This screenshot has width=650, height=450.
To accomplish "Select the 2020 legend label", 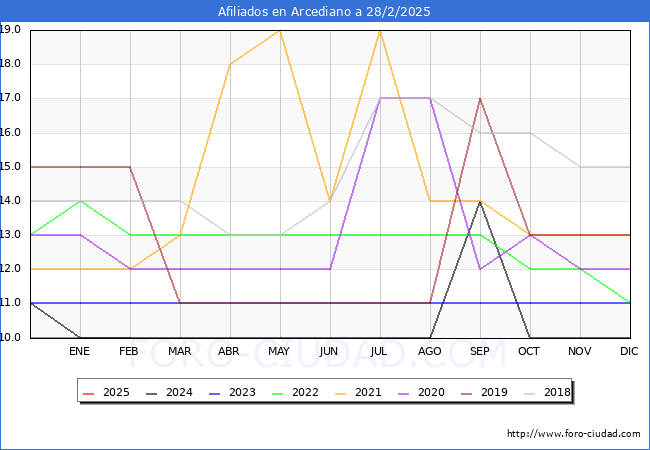I will pyautogui.click(x=431, y=392).
